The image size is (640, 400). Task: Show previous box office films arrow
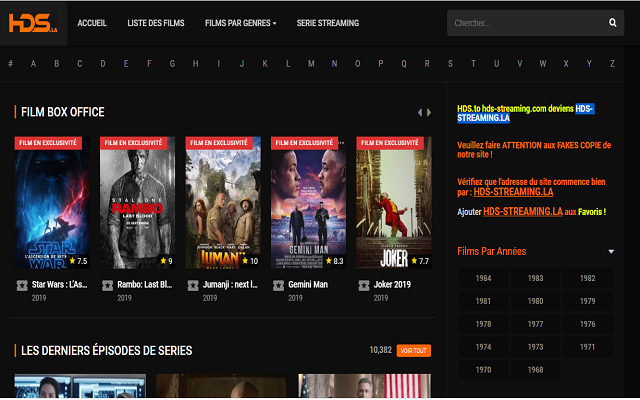tap(420, 112)
